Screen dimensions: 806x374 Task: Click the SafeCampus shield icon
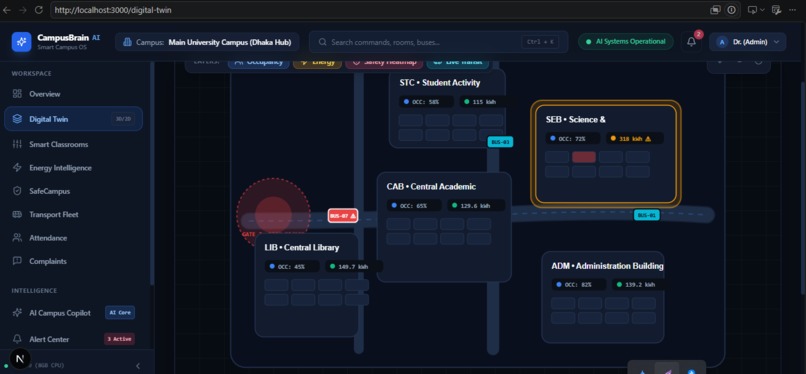(x=17, y=191)
